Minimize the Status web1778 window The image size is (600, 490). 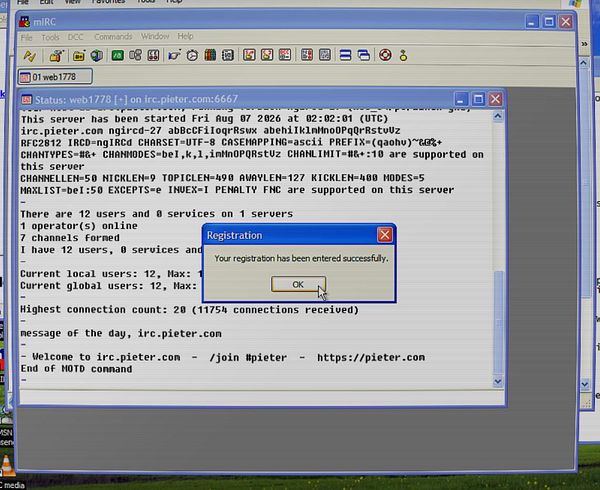[460, 100]
